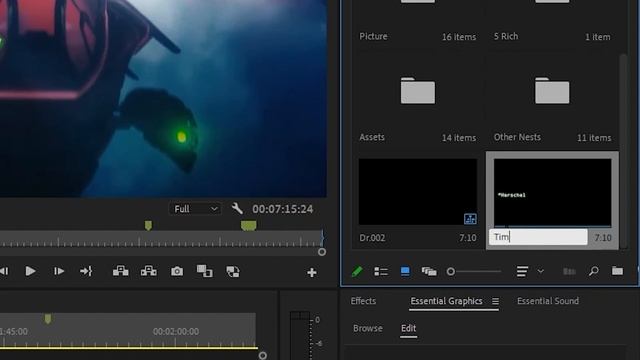Click the timeline zoom scroll handle
Image resolution: width=640 pixels, height=360 pixels.
(262, 356)
